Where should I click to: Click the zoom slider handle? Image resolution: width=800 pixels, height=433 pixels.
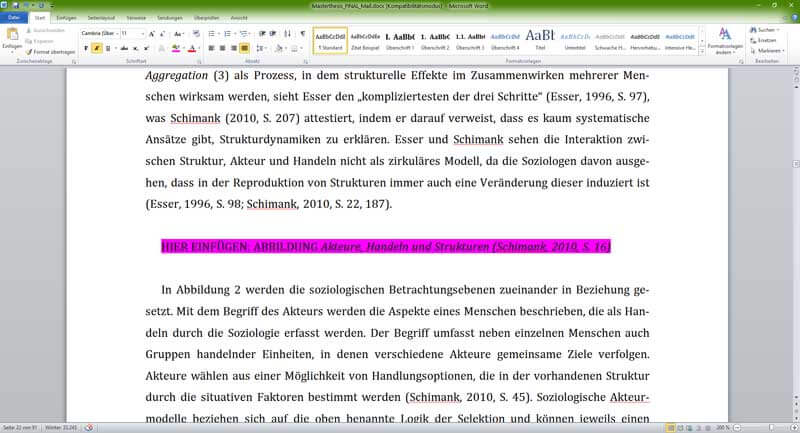point(771,428)
